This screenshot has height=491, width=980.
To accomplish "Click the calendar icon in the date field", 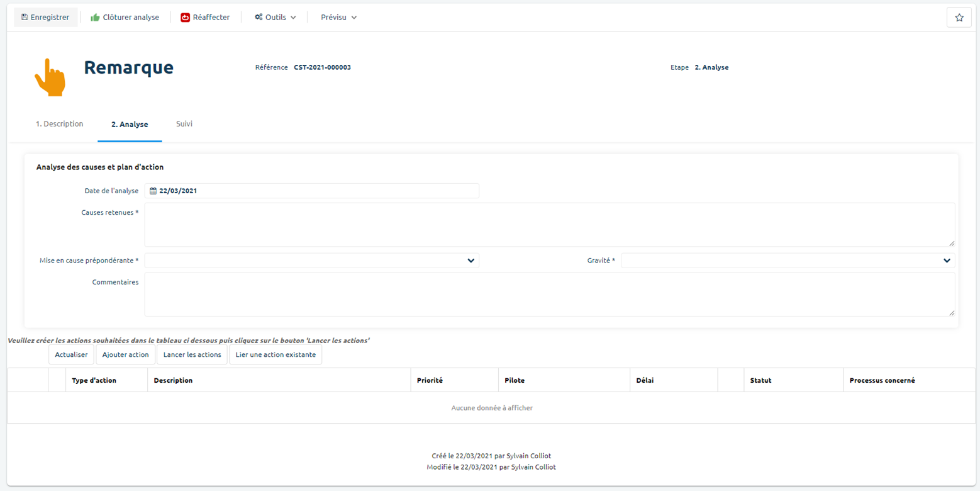I will (x=153, y=191).
